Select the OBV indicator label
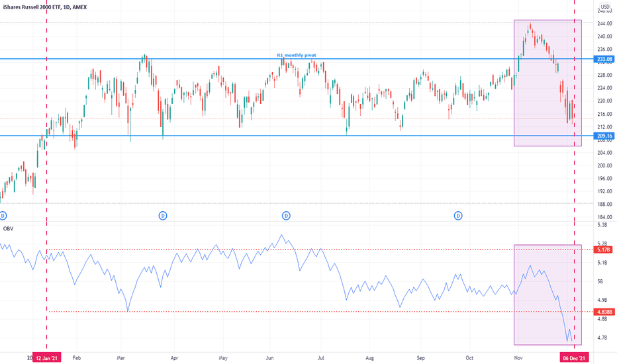 pos(8,228)
